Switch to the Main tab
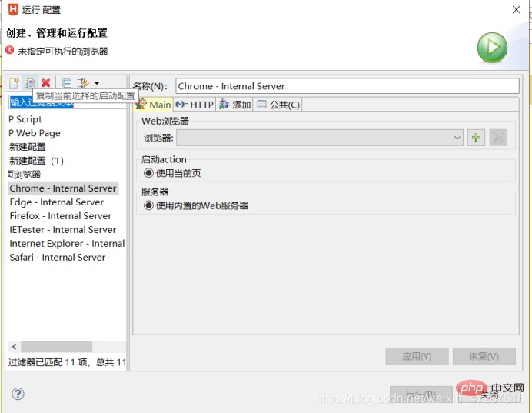Viewport: 532px width, 413px height. pyautogui.click(x=155, y=105)
